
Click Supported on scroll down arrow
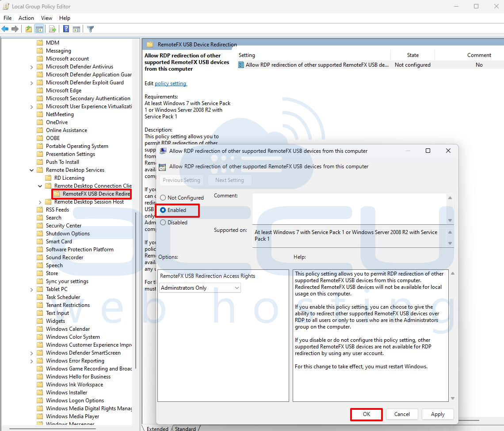(x=450, y=243)
